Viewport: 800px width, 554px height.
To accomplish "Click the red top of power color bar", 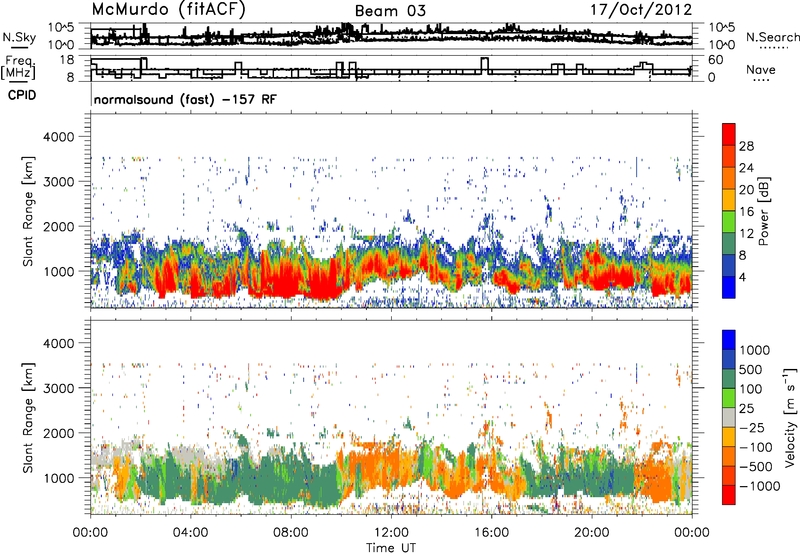I will (x=729, y=134).
